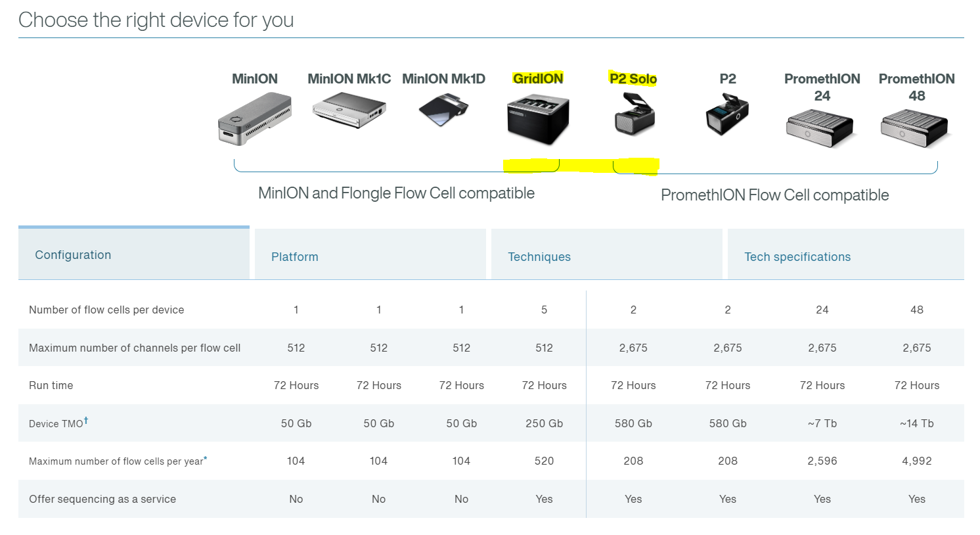The height and width of the screenshot is (535, 980).
Task: Click the "Run time" row label
Action: tap(51, 385)
